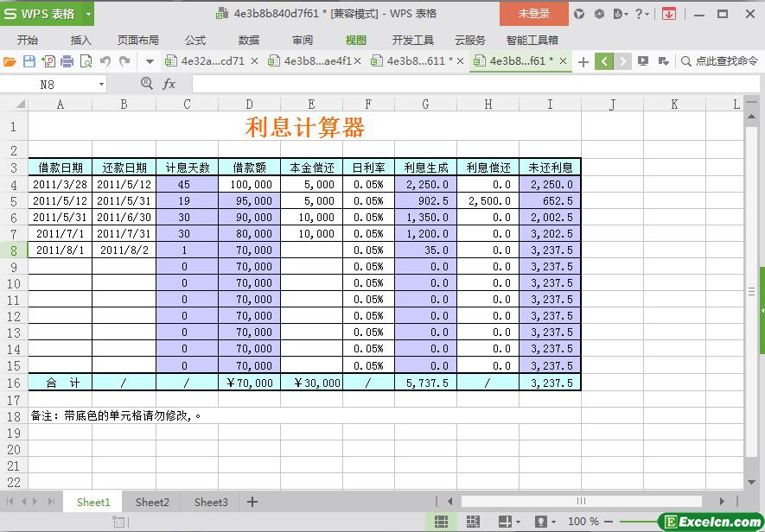This screenshot has width=765, height=532.
Task: Add a new sheet with plus button
Action: tap(252, 502)
